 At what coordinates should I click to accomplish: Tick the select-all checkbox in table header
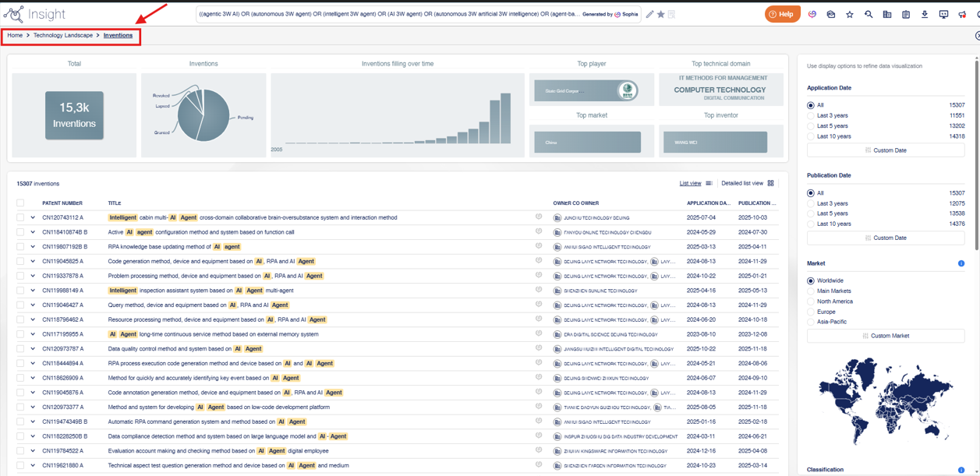20,203
